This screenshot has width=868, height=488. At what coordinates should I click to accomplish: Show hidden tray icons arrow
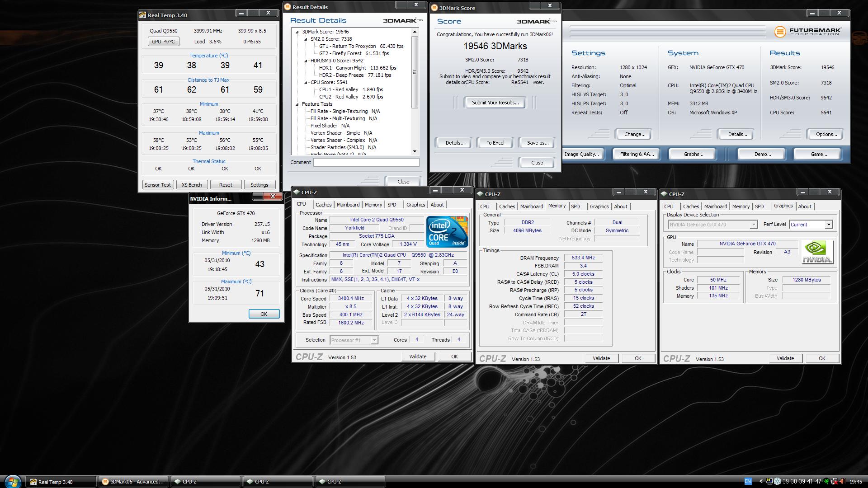pos(761,481)
